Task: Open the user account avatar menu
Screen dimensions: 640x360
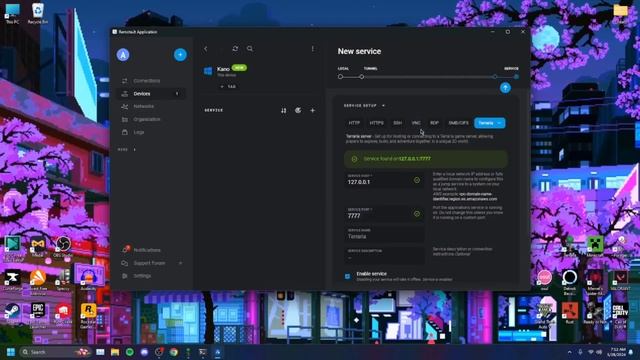Action: tap(123, 55)
